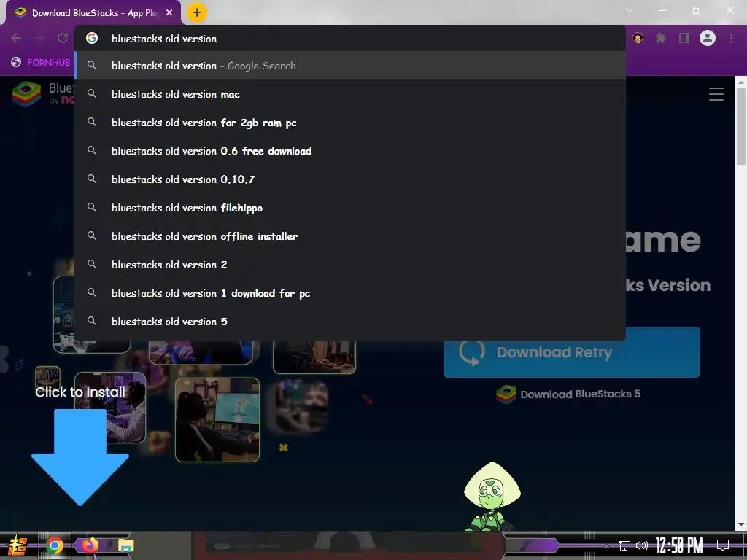The image size is (747, 560).
Task: Select suggestion 'bluestacks old version filehippo'
Action: pos(350,208)
